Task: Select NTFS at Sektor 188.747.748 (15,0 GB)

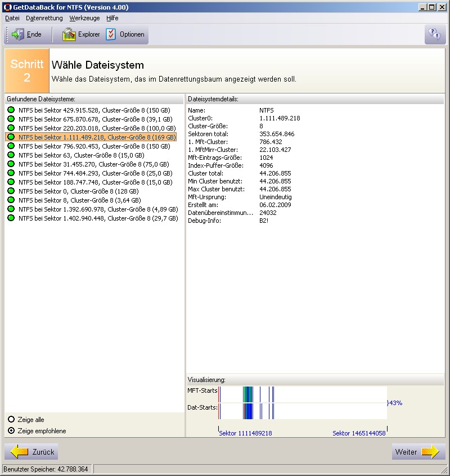Action: 95,182
